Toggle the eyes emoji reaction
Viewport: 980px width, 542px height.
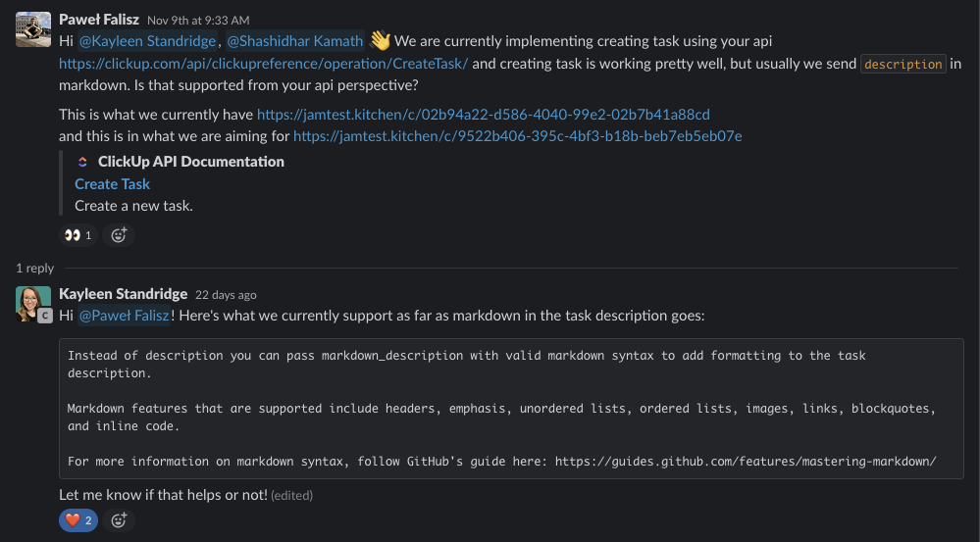coord(78,235)
